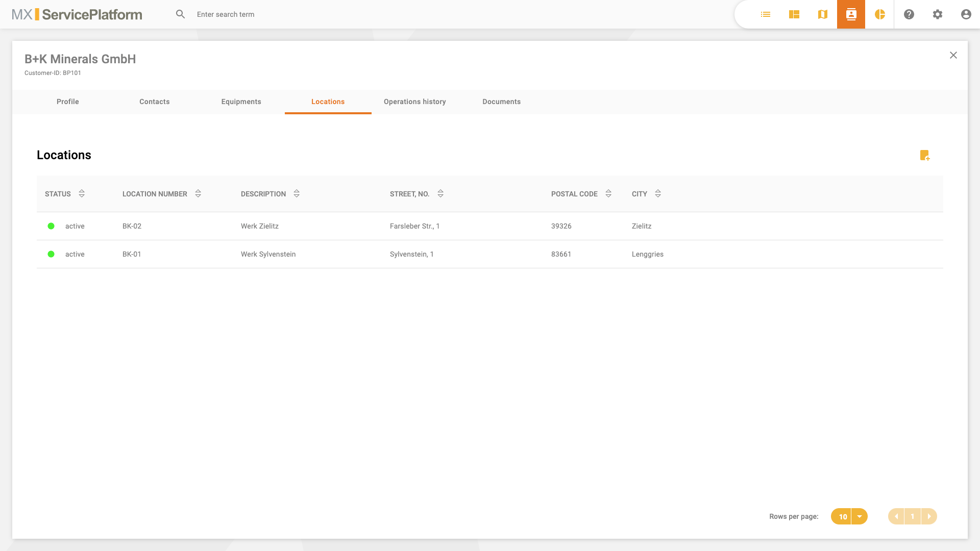The width and height of the screenshot is (980, 551).
Task: Select the Locations tab
Action: click(328, 102)
